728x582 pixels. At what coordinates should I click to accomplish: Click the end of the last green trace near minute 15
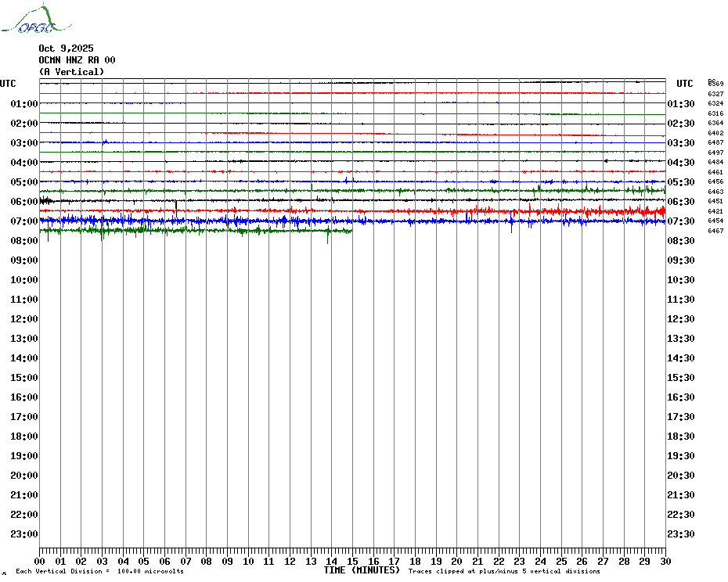(351, 231)
